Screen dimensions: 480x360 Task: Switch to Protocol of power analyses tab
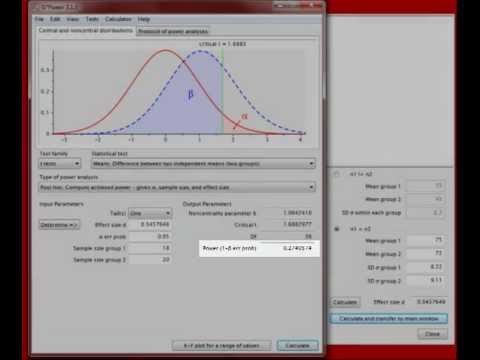tap(173, 31)
